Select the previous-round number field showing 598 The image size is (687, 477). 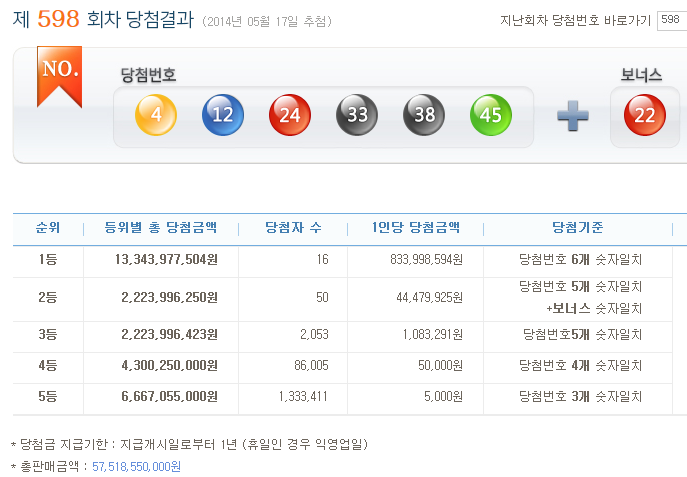point(672,21)
